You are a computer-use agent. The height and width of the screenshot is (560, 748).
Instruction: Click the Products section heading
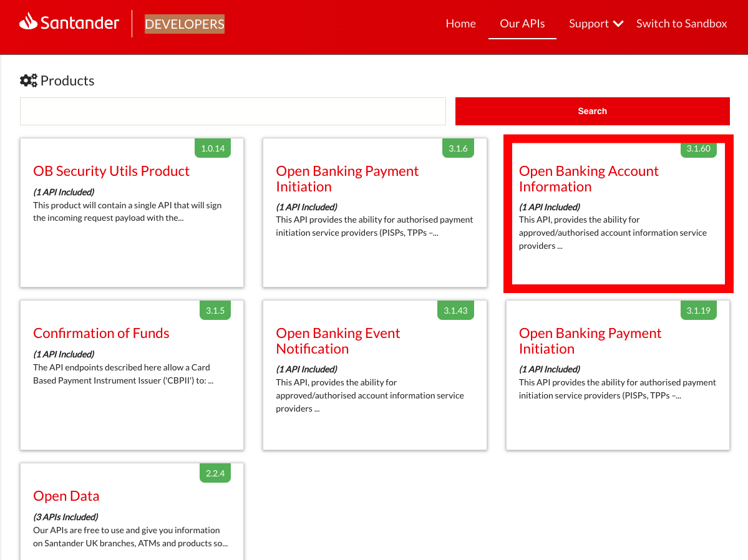click(x=67, y=80)
